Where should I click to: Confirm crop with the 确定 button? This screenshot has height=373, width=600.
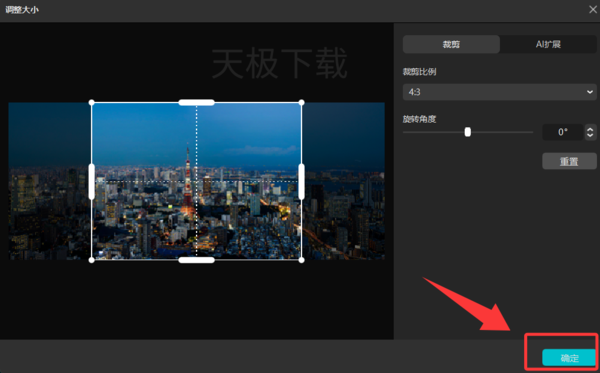point(569,358)
